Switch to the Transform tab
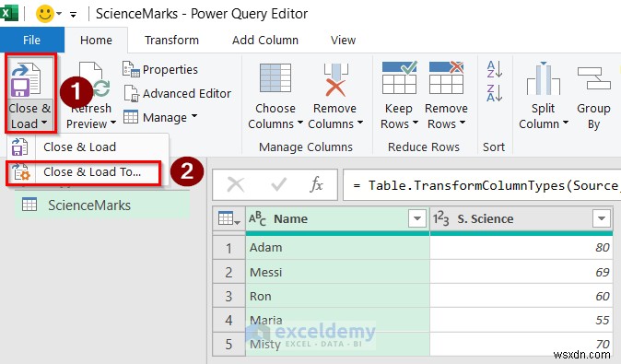The height and width of the screenshot is (364, 621). [x=171, y=40]
